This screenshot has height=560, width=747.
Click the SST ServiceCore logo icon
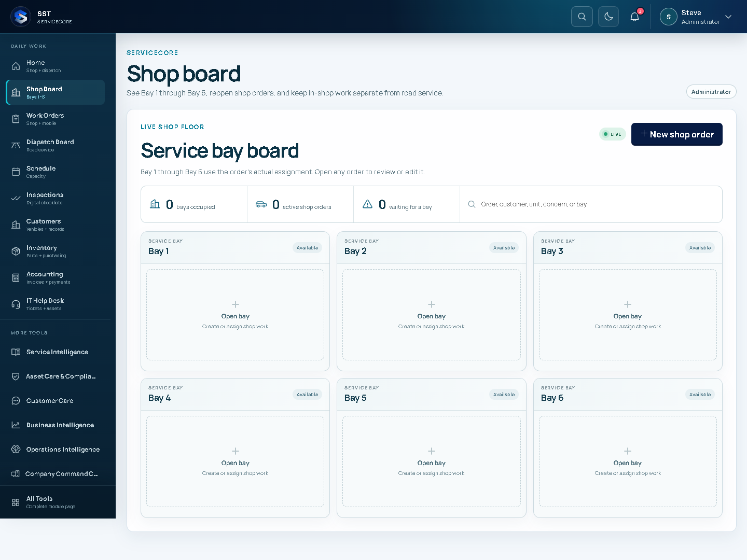point(21,17)
